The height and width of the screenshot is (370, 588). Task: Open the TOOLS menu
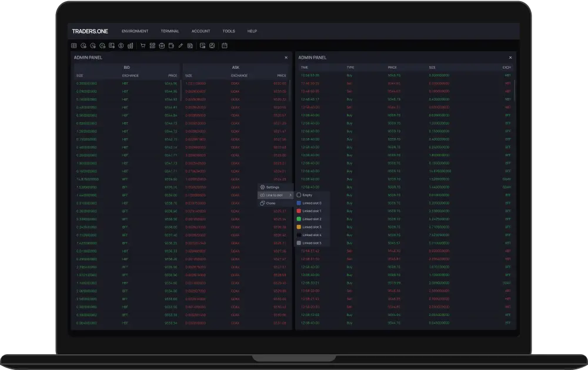pos(228,31)
